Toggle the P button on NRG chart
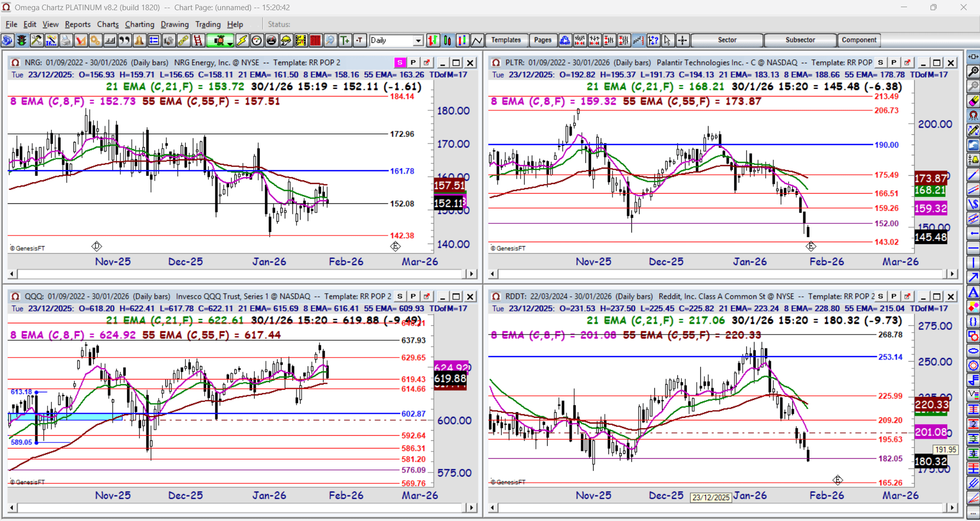Viewport: 980px width, 521px height. (x=413, y=63)
